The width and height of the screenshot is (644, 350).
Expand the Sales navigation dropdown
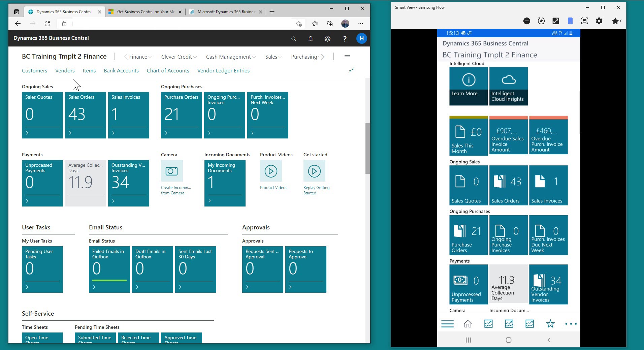click(273, 57)
